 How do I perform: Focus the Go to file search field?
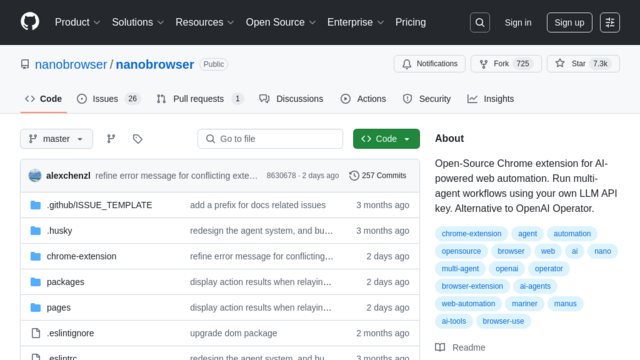tap(270, 139)
